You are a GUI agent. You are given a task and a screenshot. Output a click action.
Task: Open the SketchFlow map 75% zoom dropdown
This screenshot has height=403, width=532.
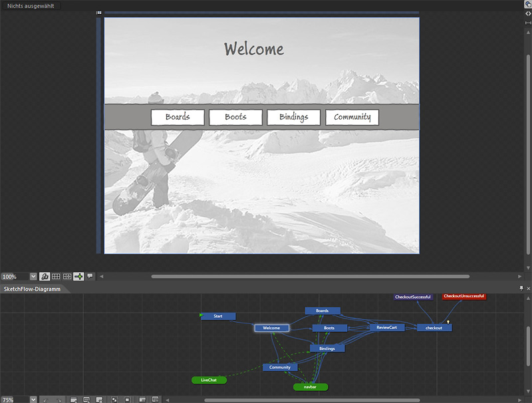tap(33, 398)
